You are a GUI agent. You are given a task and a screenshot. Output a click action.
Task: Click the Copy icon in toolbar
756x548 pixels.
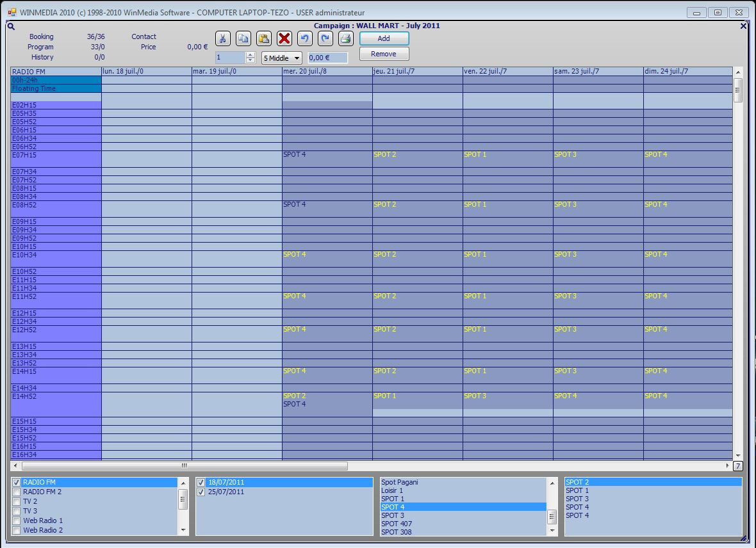point(243,38)
